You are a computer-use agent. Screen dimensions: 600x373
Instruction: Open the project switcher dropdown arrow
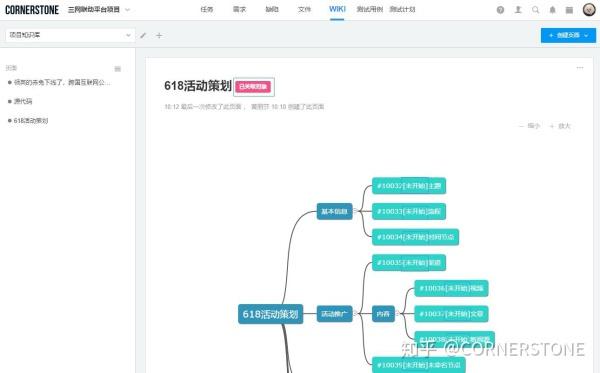coord(128,10)
